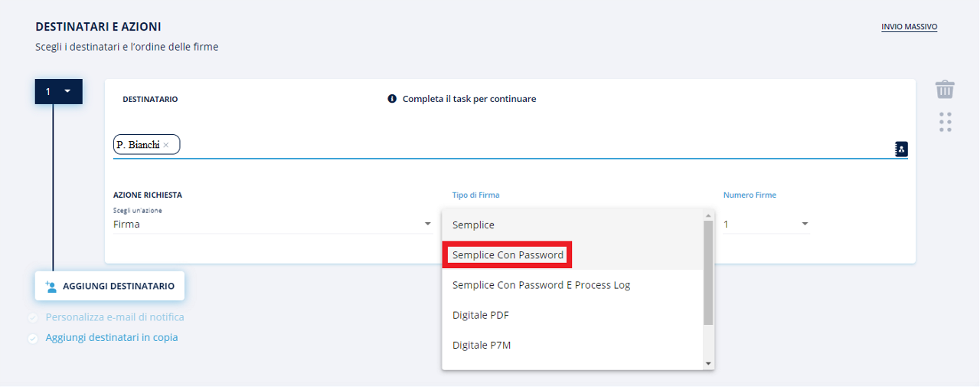Click the info icon beside task message
This screenshot has height=387, width=980.
[x=392, y=99]
